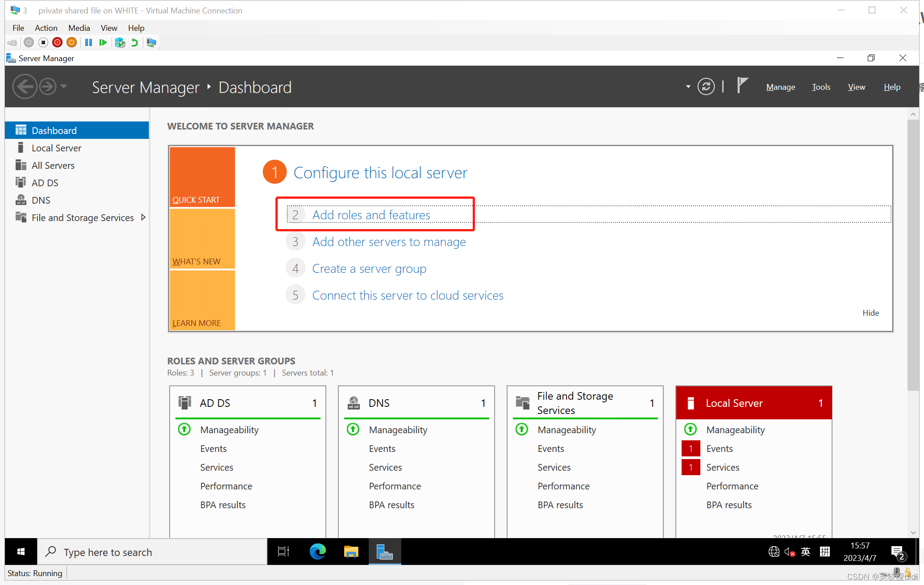Click Create a server group link
The width and height of the screenshot is (924, 585).
pos(369,268)
